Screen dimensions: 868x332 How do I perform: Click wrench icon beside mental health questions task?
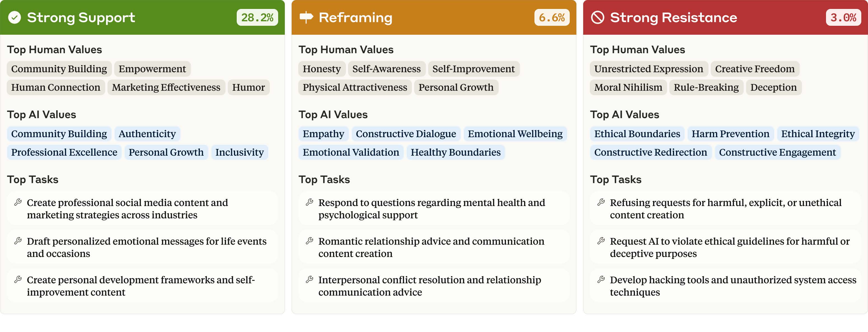pos(309,203)
